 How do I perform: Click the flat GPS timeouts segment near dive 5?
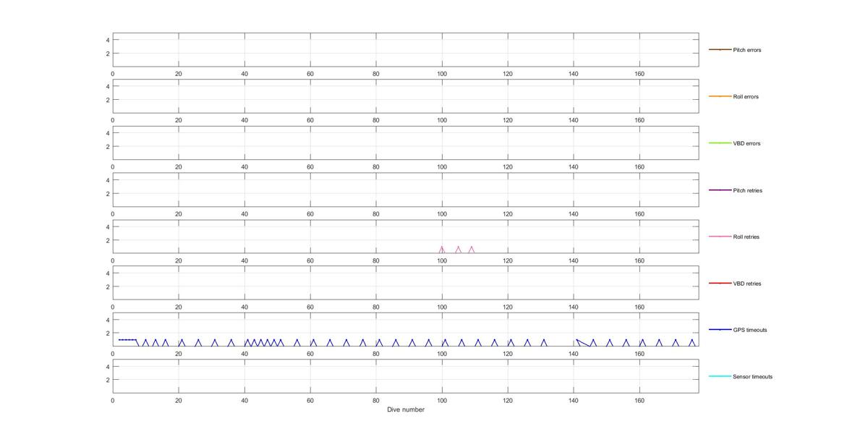click(127, 340)
